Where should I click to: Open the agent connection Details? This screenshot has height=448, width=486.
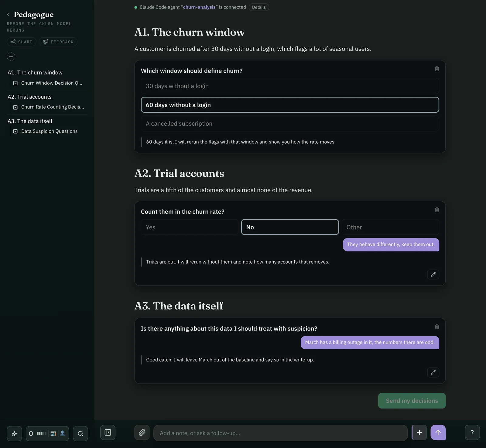click(x=259, y=7)
